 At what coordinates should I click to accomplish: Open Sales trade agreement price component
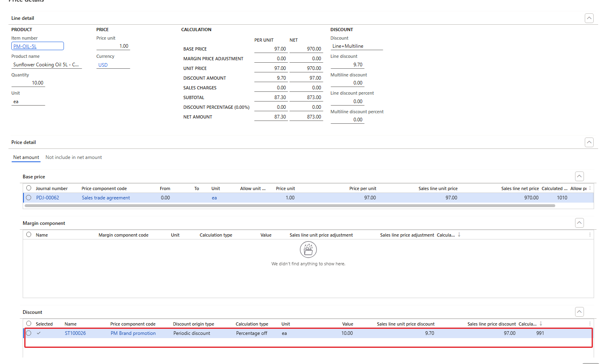click(x=106, y=198)
